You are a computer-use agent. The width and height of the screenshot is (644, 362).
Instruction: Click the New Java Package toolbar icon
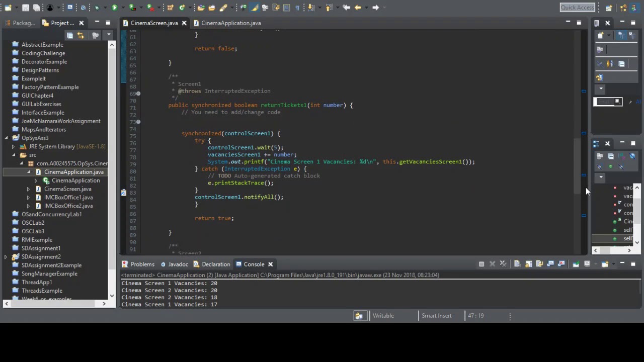(170, 8)
